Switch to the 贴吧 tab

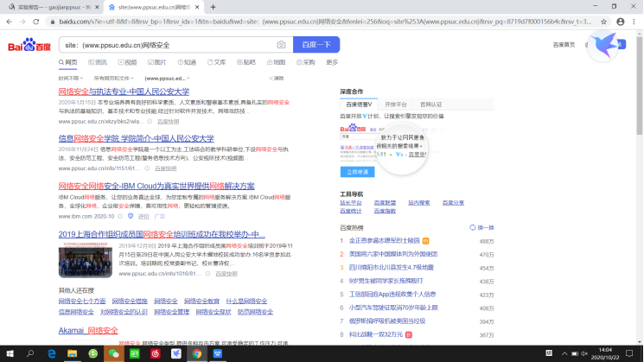click(246, 62)
